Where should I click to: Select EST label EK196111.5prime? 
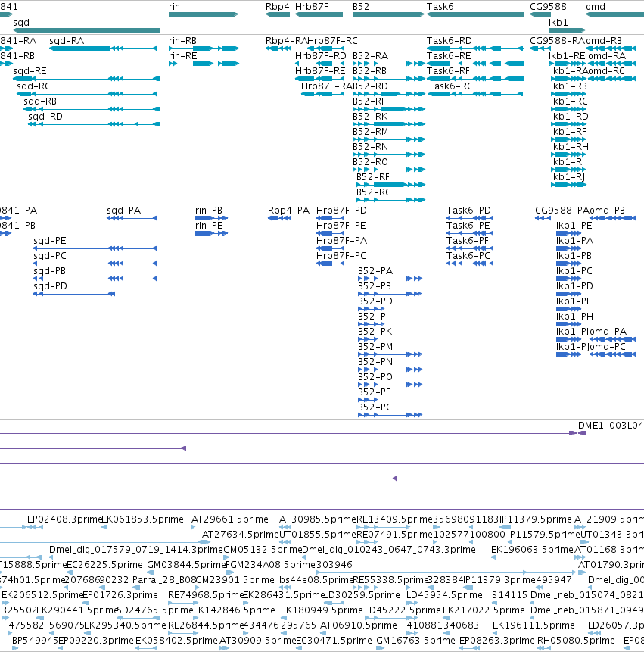coord(534,625)
